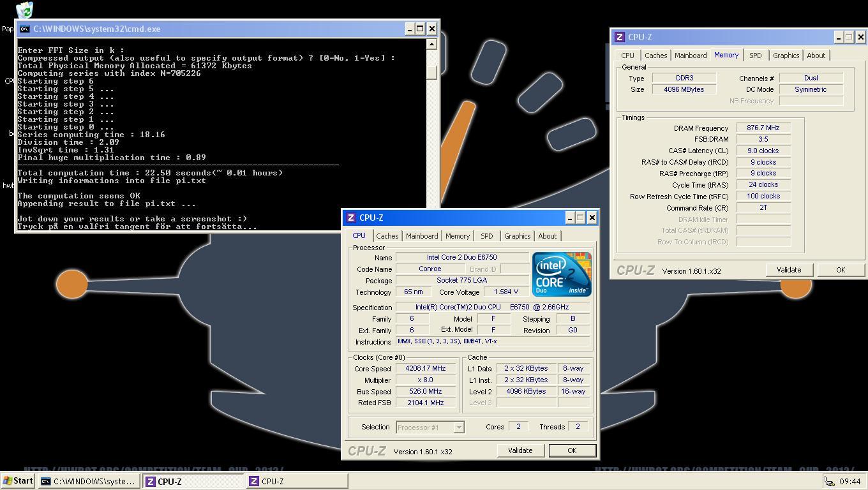Minimize the CPU-Z CPU window
Screen dimensions: 868x490
tap(569, 218)
